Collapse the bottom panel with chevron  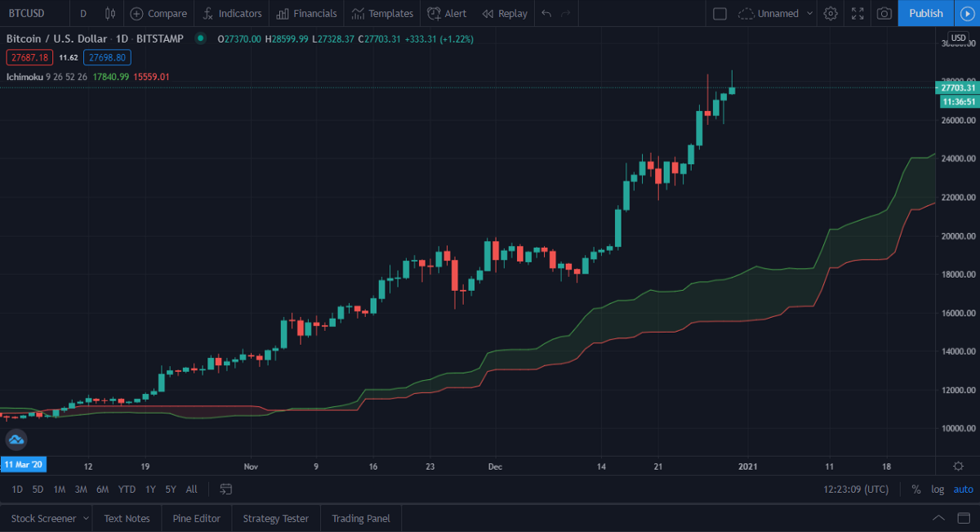pyautogui.click(x=939, y=518)
